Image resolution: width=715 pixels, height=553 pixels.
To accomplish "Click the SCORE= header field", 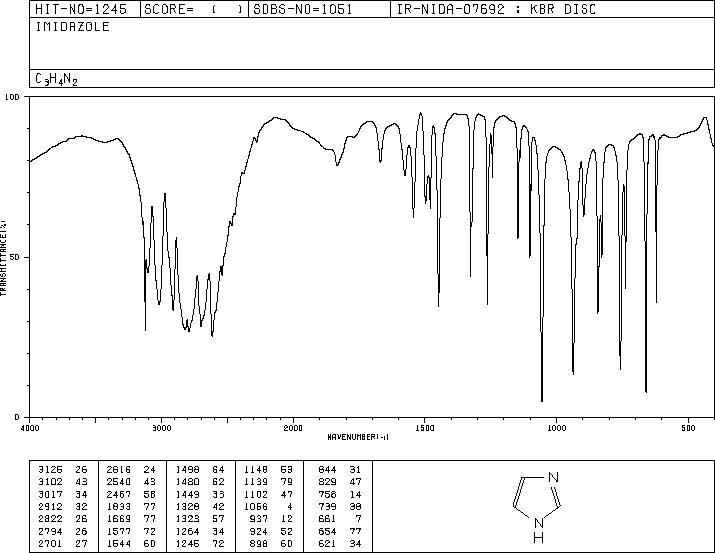I will (194, 9).
